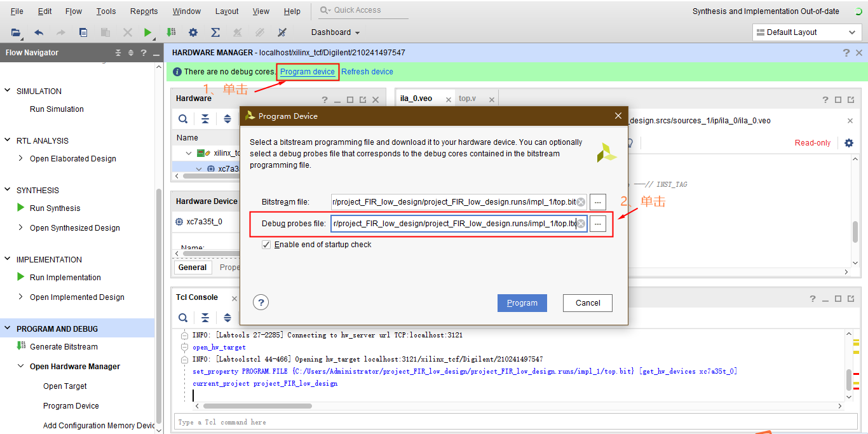Viewport: 868px width, 434px height.
Task: Click help icon in Program Device dialog
Action: [x=261, y=302]
